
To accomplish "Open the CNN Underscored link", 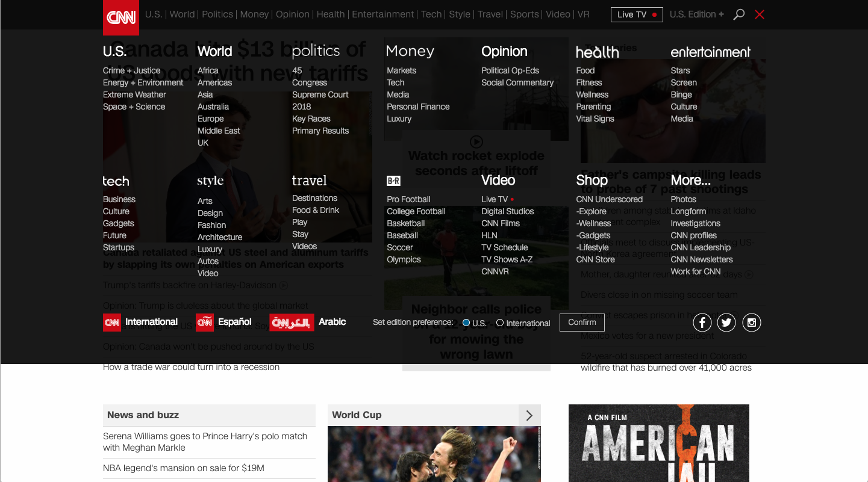I will [610, 199].
